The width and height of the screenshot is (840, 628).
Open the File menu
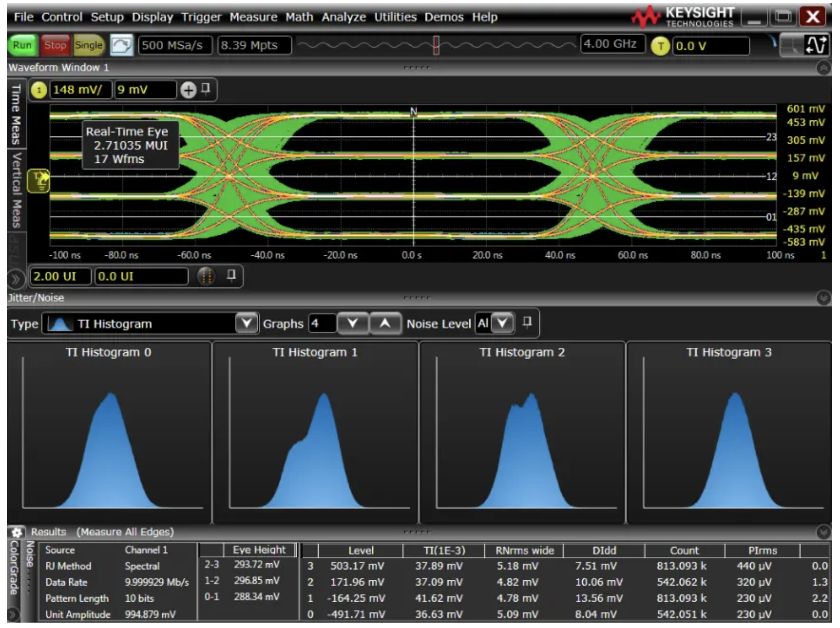[23, 17]
